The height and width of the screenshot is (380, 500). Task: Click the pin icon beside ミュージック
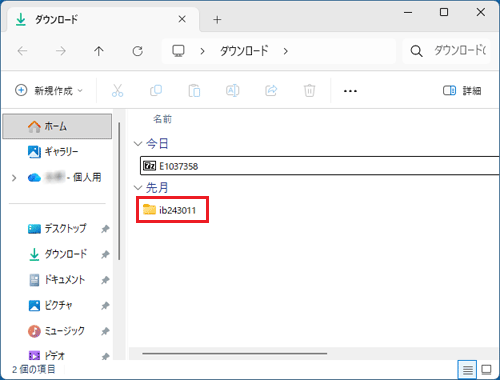pos(105,331)
